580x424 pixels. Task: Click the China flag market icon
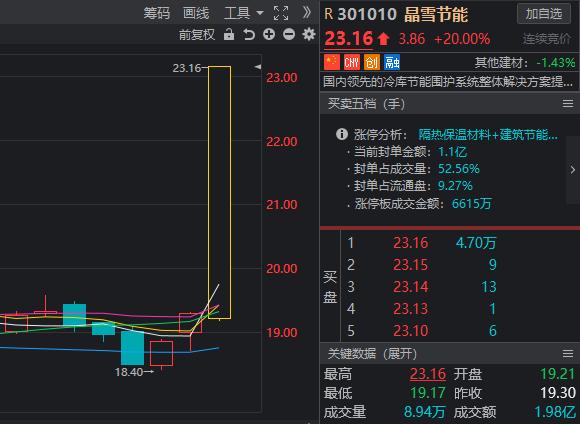point(332,62)
